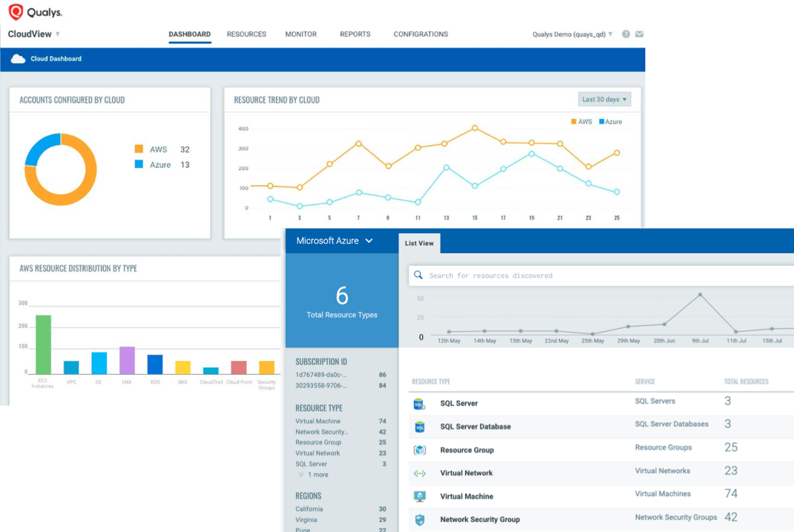Open the Qualys Demo user menu
The width and height of the screenshot is (794, 532).
[x=573, y=34]
